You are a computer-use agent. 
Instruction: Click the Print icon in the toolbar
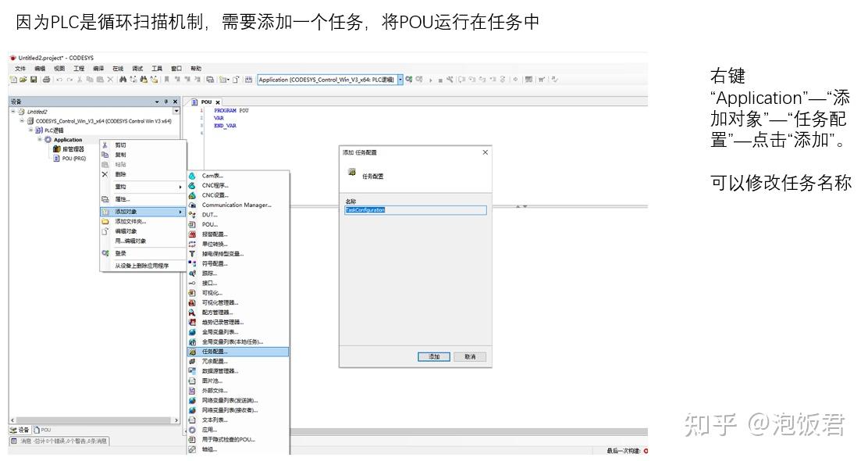[44, 79]
